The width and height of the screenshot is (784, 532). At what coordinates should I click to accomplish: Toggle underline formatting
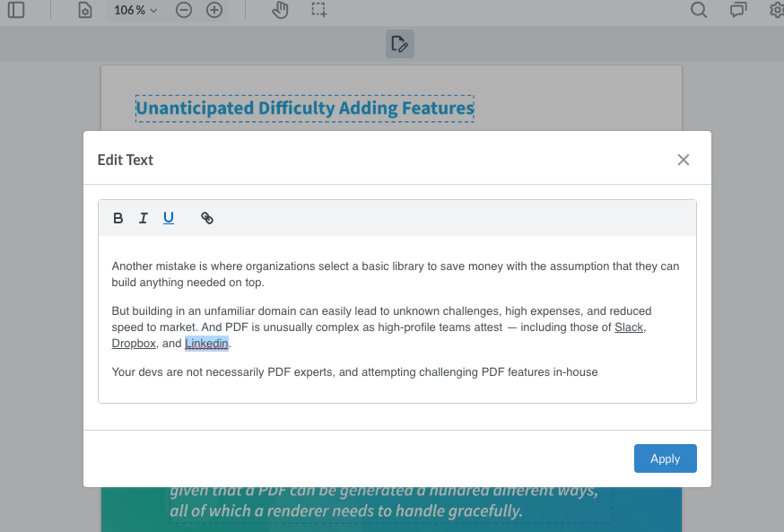pos(168,217)
